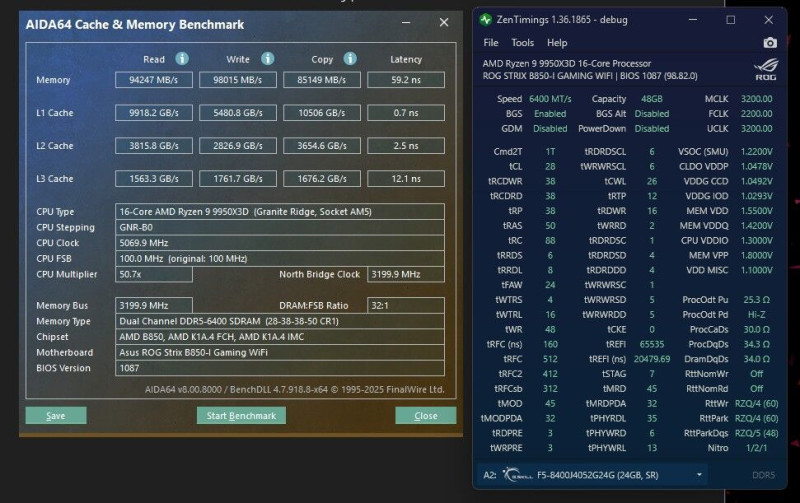Click the AIDA64 v8.00.8000 version footer text

click(294, 389)
